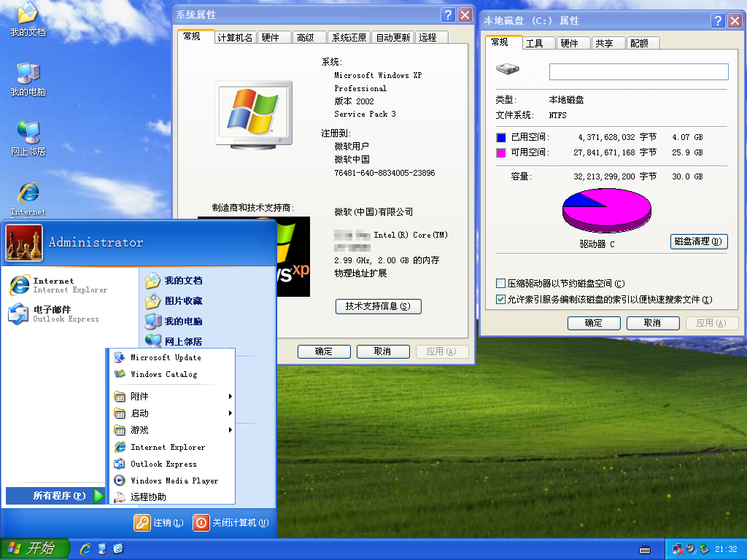Expand the 启动 submenu
The width and height of the screenshot is (747, 560).
point(172,413)
